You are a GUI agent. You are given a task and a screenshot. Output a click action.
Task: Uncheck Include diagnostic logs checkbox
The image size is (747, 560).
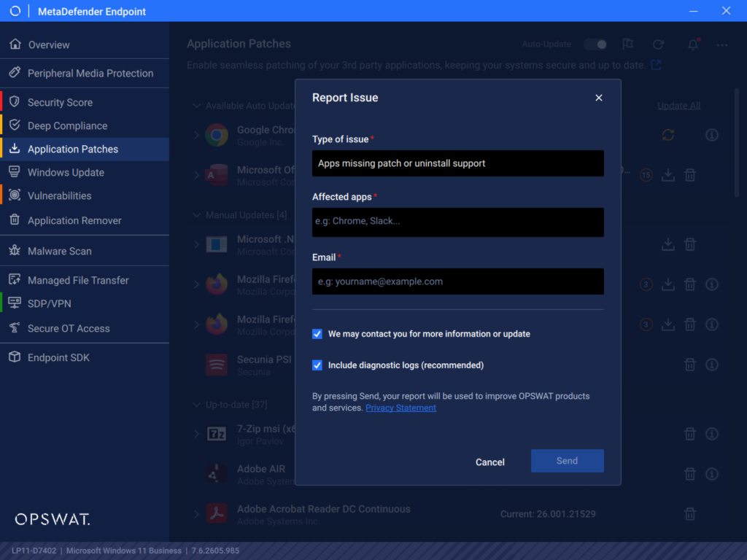click(x=317, y=365)
